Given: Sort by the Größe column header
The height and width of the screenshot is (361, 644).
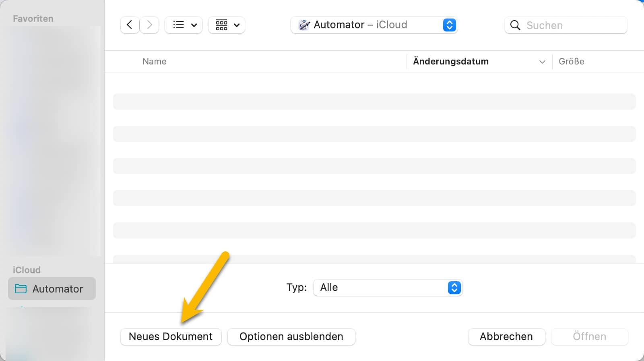Looking at the screenshot, I should click(x=572, y=61).
